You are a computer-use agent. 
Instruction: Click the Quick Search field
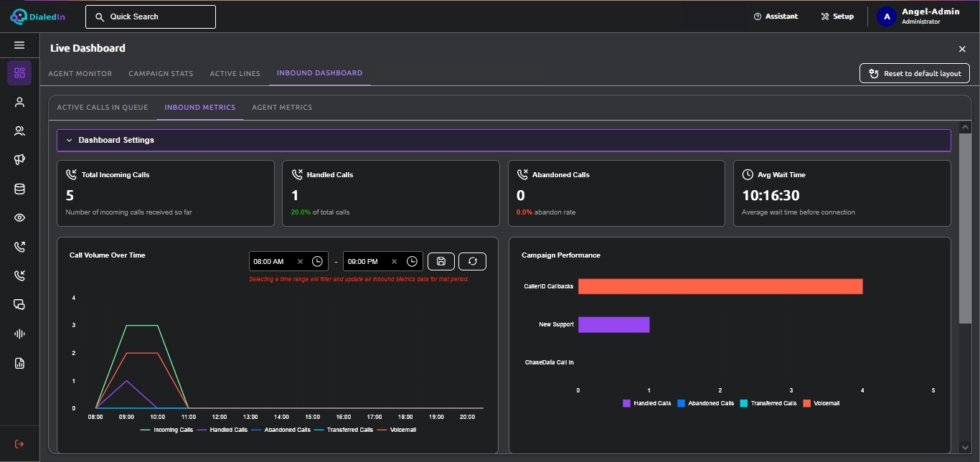point(151,16)
